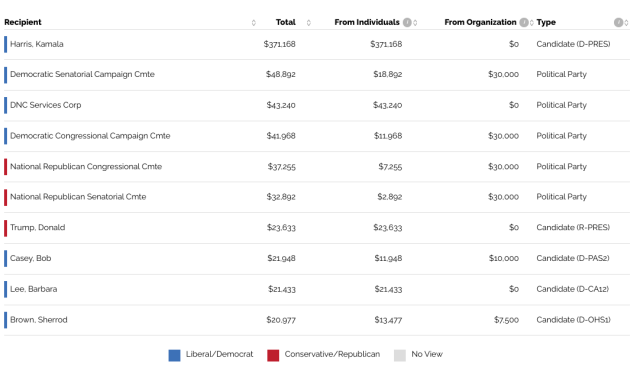The width and height of the screenshot is (640, 368).
Task: Select Brown, Sherrod recipient row
Action: click(317, 320)
